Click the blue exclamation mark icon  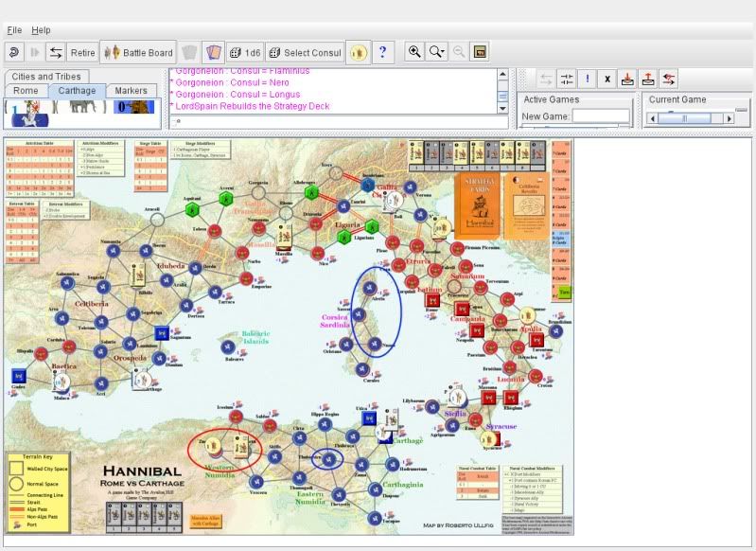[x=588, y=79]
